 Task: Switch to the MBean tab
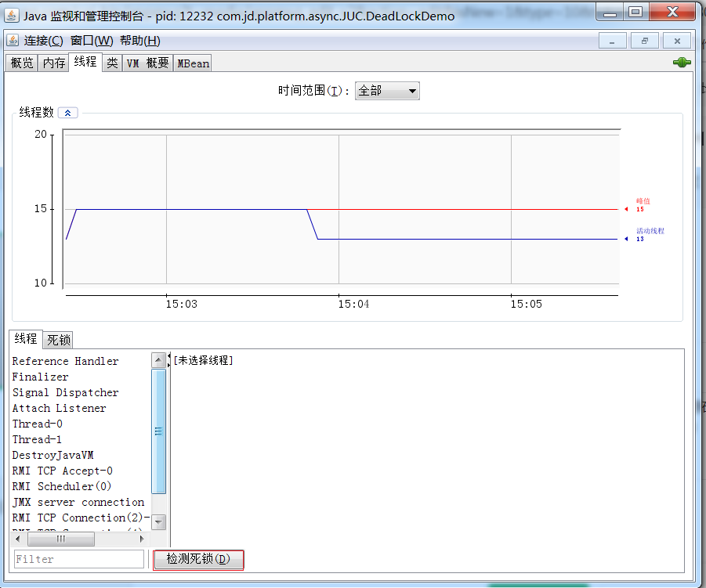tap(194, 63)
